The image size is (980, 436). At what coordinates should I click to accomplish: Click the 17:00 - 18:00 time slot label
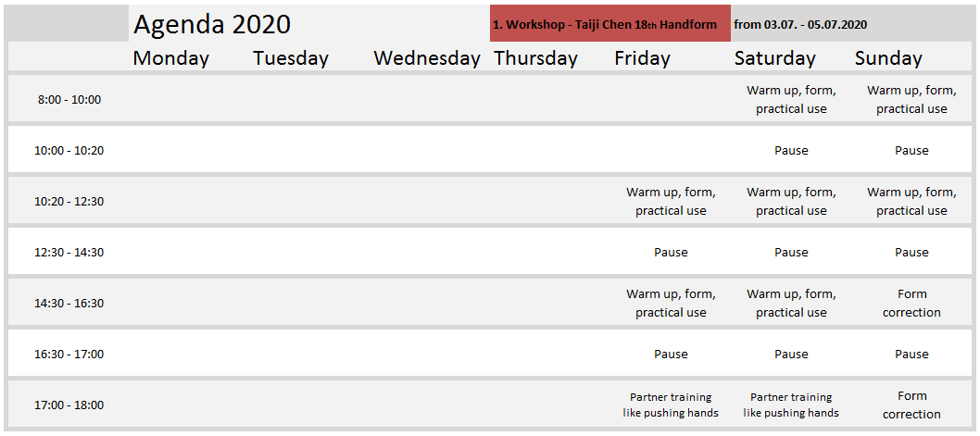tap(69, 405)
